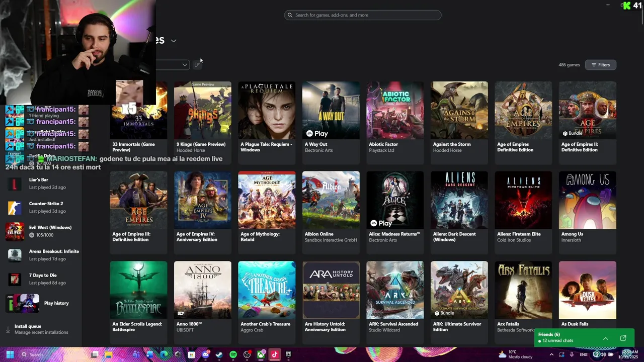Open Microsoft Edge from taskbar
The height and width of the screenshot is (362, 644).
click(164, 354)
